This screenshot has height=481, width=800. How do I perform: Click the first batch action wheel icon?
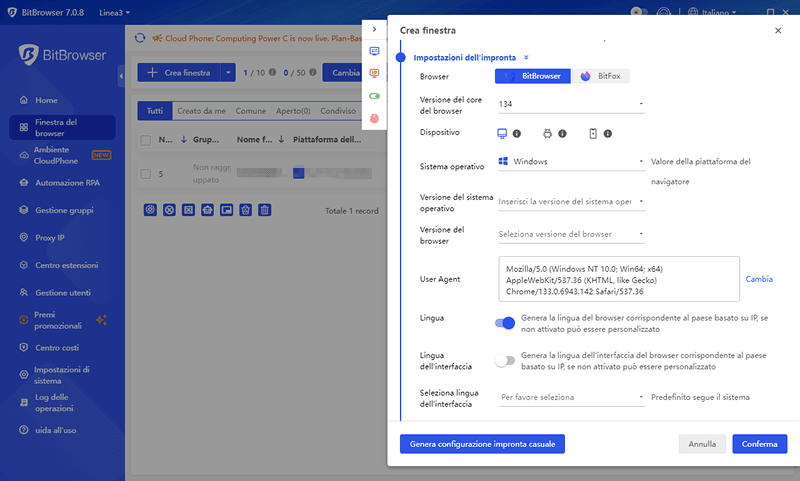(x=150, y=210)
